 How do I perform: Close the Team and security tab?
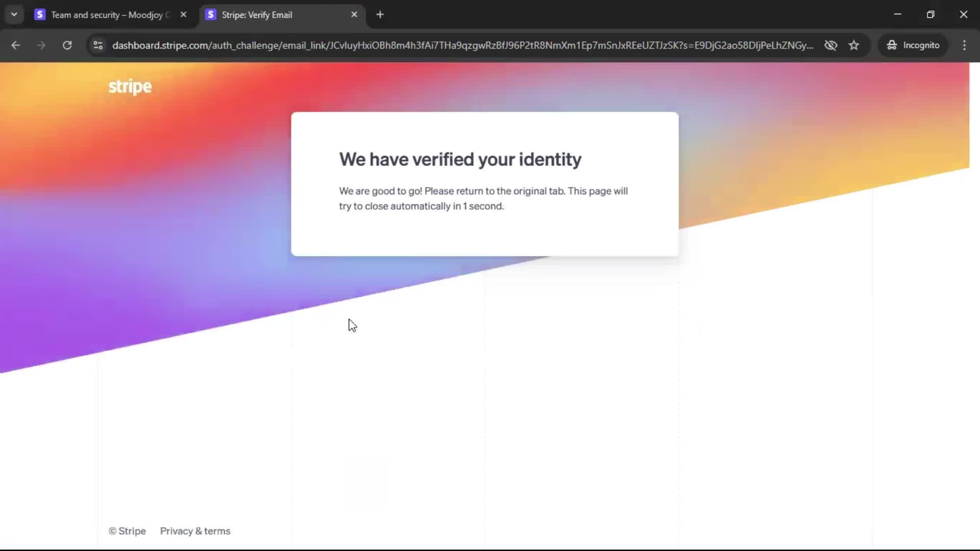183,15
